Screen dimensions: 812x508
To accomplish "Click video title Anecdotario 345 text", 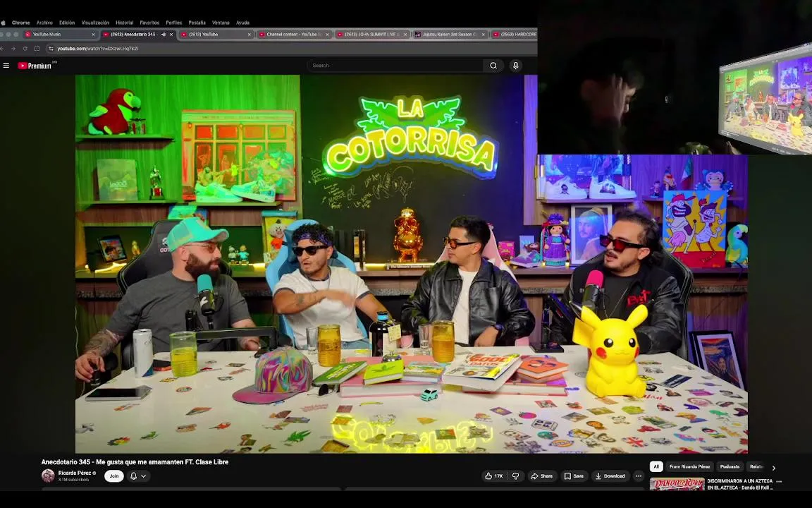I will click(x=135, y=462).
